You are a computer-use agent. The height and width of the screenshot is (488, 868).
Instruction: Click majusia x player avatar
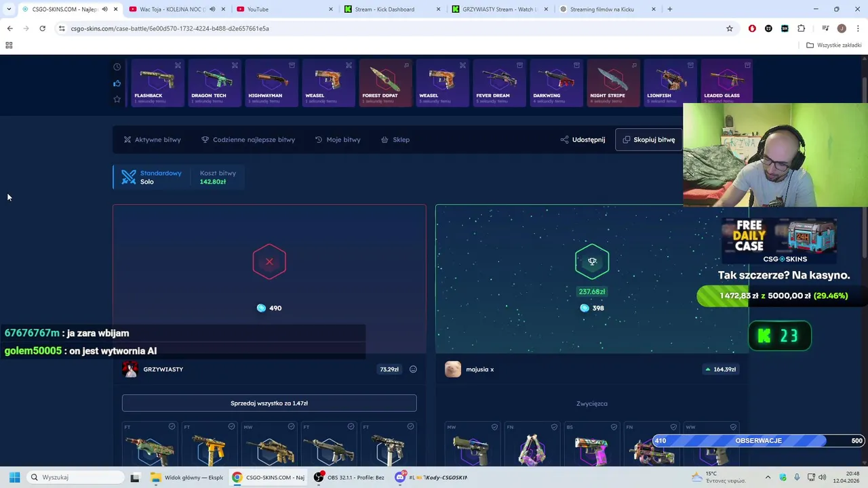[x=453, y=369]
